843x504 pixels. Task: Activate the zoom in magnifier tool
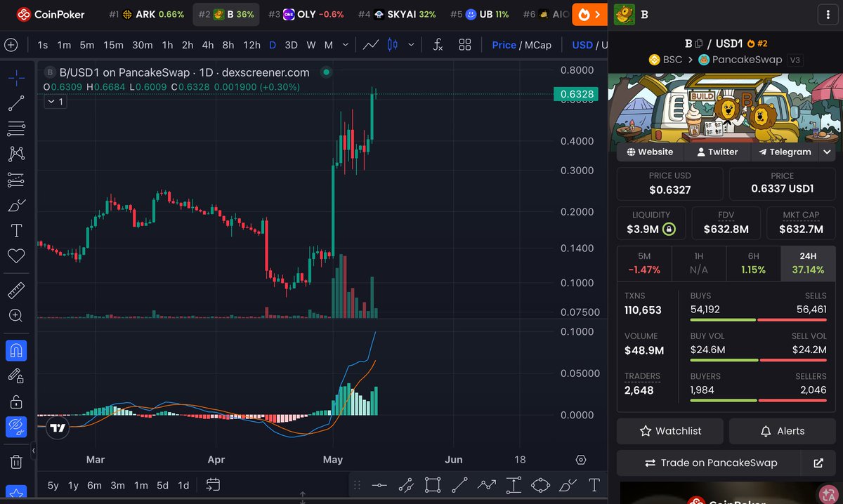[16, 315]
